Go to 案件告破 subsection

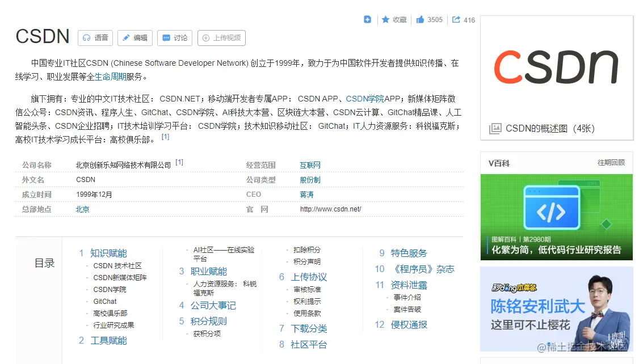point(407,309)
